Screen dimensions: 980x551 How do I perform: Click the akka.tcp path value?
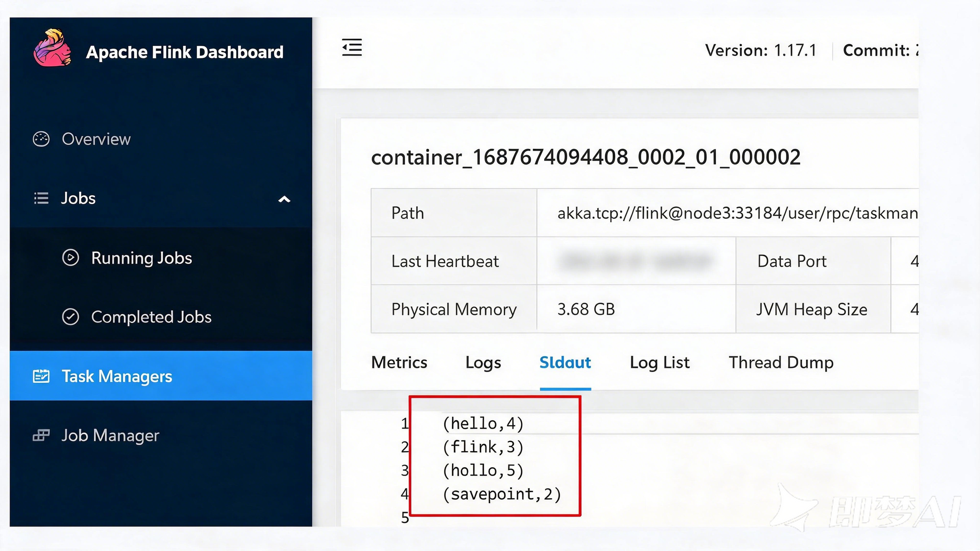point(738,213)
